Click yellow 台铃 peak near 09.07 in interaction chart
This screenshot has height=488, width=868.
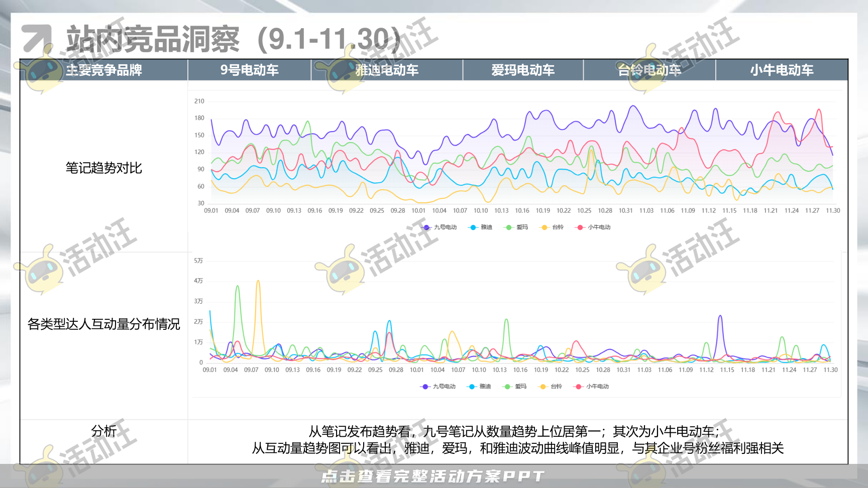[x=258, y=281]
